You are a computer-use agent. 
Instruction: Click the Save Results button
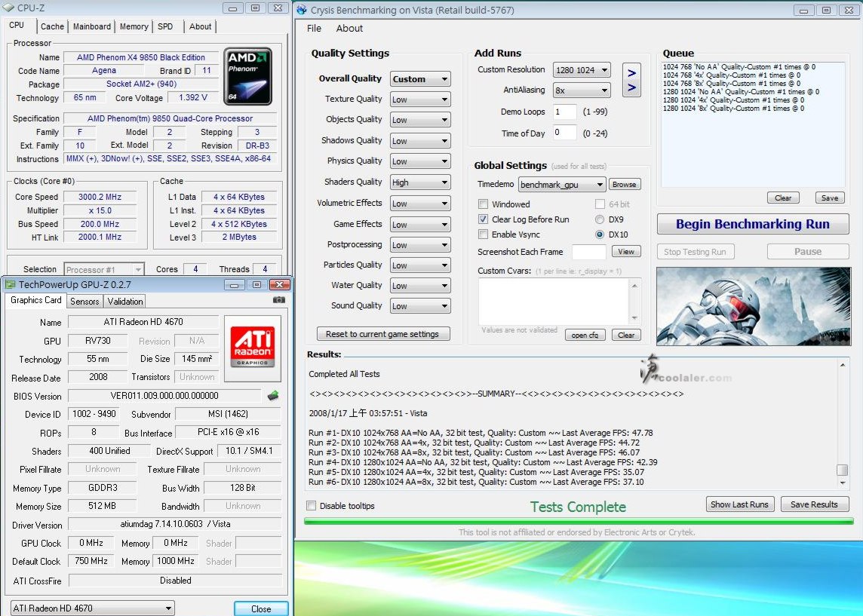pos(814,504)
